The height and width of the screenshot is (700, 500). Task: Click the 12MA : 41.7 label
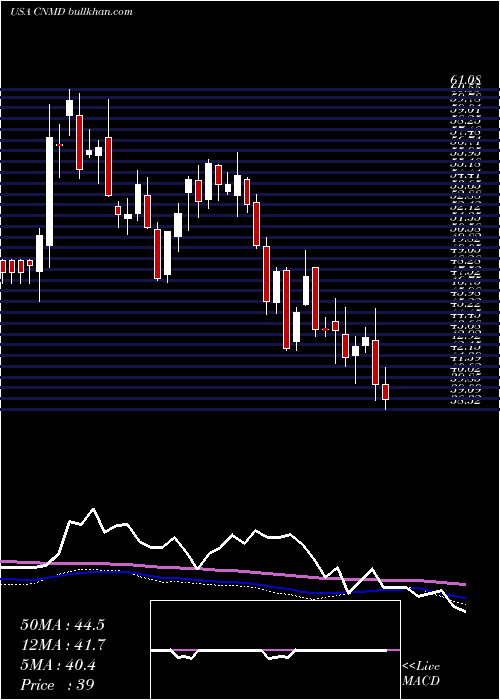[63, 645]
